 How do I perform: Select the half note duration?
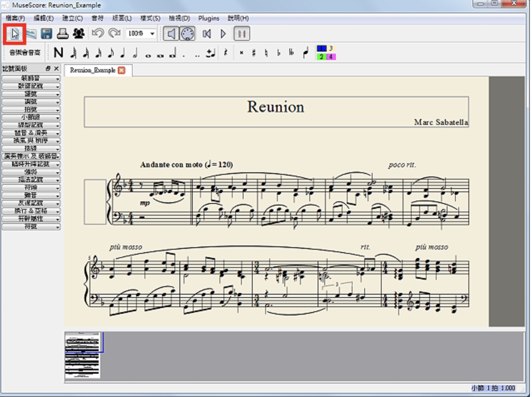(135, 53)
